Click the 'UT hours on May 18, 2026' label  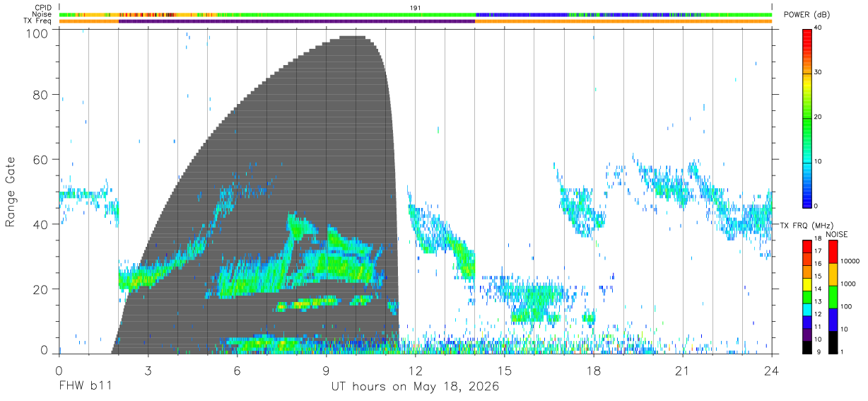[416, 387]
